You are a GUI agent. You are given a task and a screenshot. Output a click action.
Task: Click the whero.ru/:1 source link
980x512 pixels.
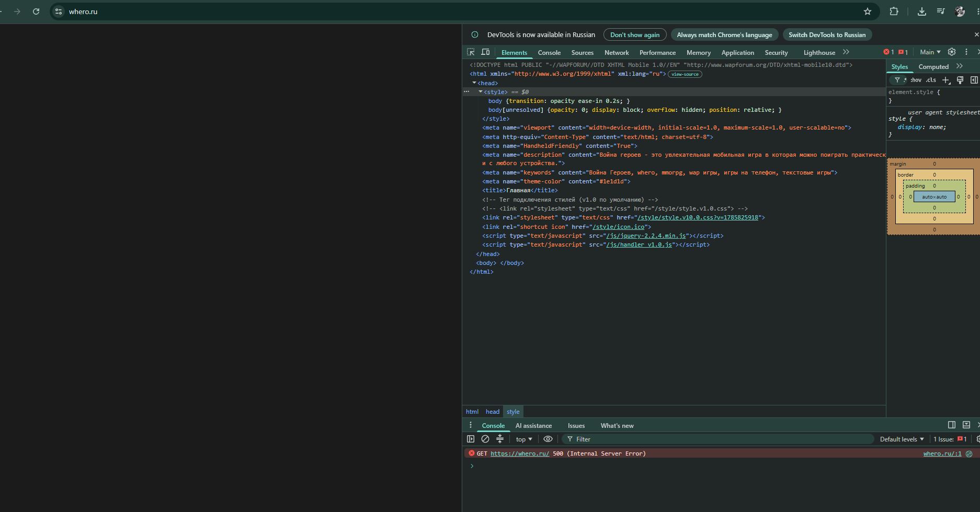(x=942, y=453)
